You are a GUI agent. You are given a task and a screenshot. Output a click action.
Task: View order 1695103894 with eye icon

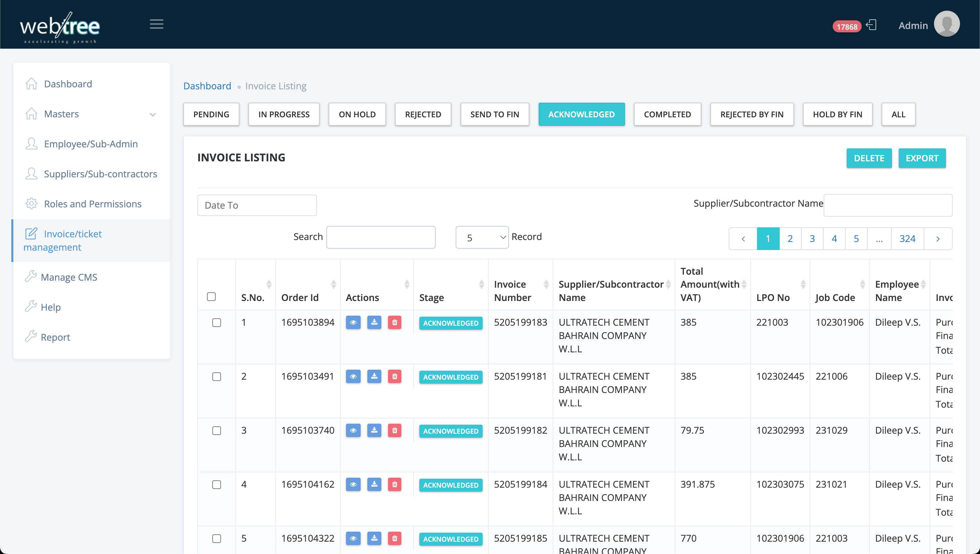353,323
